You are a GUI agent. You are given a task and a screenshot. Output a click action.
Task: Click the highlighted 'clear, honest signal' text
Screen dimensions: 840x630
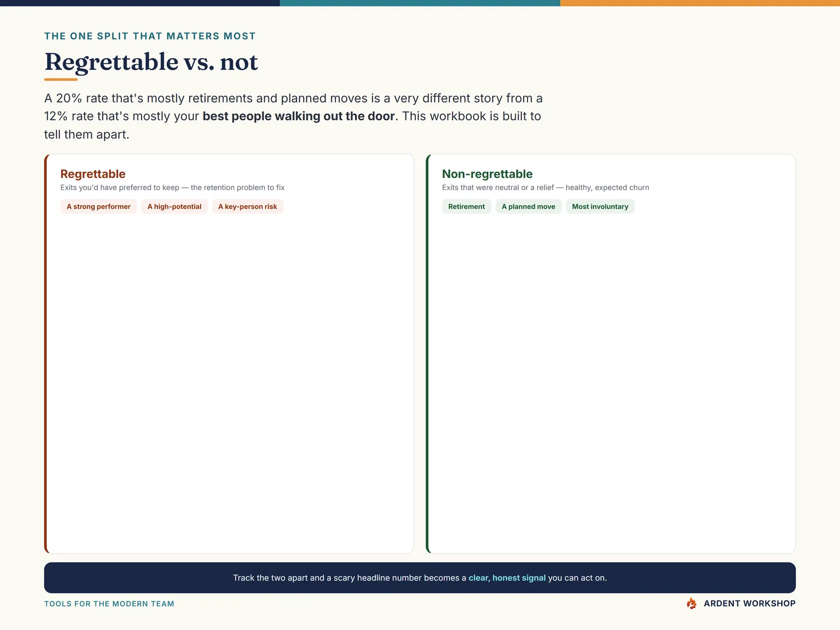click(507, 577)
